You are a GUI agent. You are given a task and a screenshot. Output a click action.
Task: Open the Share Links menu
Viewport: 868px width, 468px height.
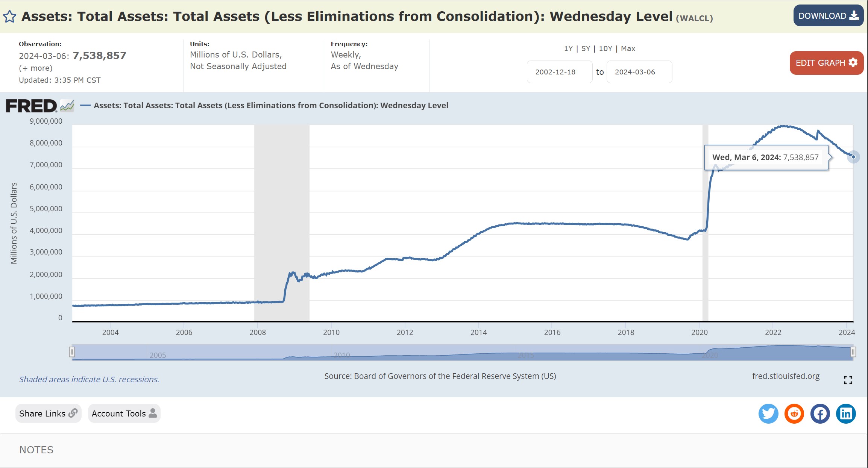48,413
